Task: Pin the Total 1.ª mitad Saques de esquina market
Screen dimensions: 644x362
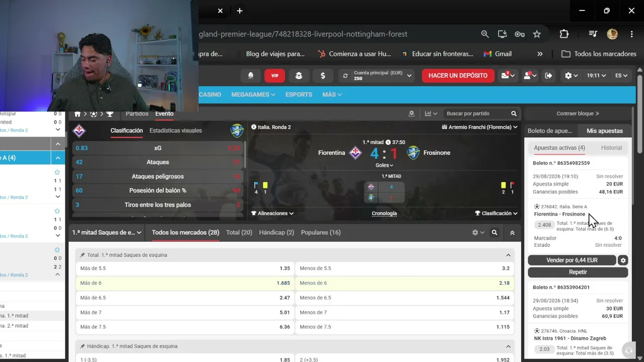Action: coord(82,255)
